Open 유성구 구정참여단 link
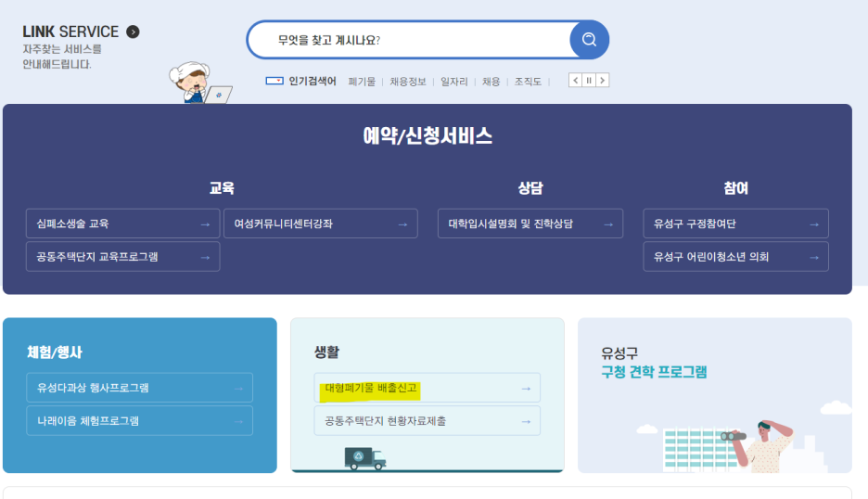 pos(735,224)
